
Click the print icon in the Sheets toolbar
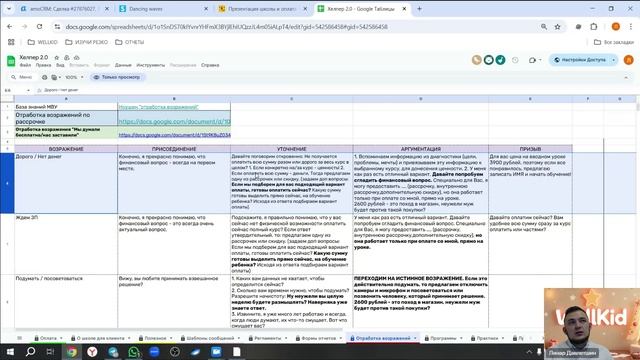click(44, 77)
